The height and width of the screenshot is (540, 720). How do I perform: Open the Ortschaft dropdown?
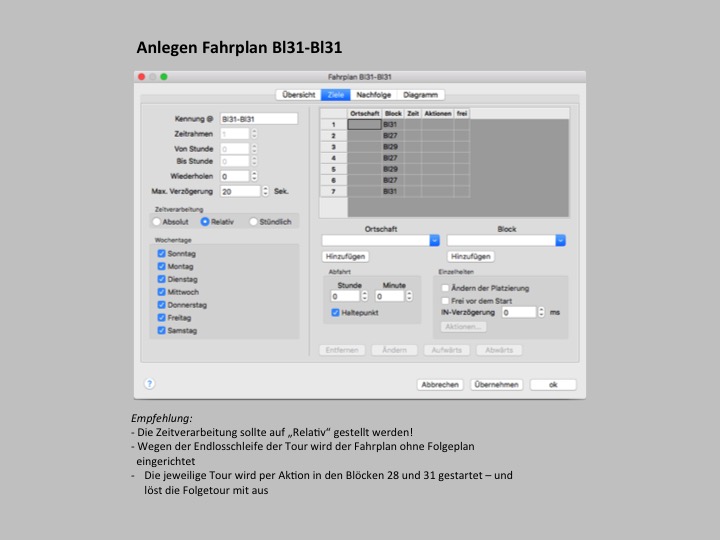[434, 240]
